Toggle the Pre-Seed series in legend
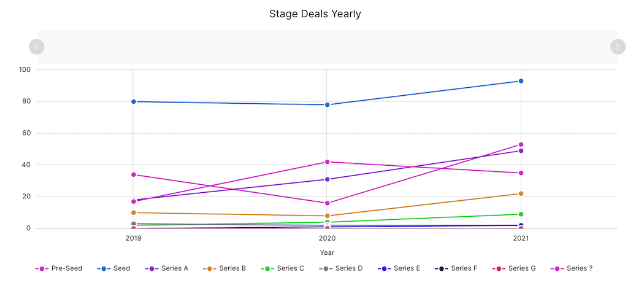 [x=59, y=268]
